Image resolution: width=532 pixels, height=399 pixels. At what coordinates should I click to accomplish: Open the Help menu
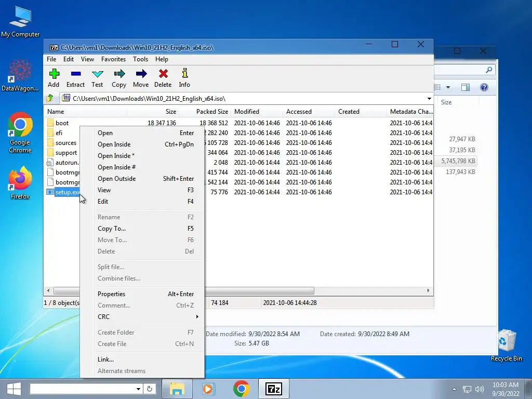162,59
